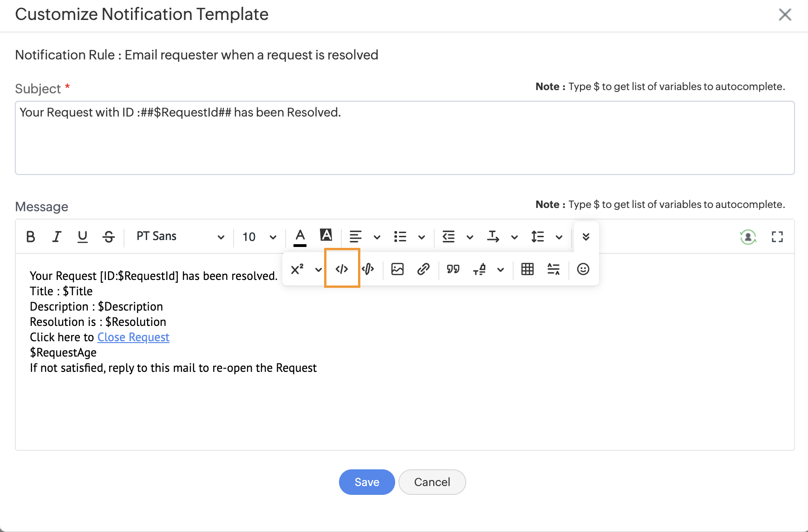Click the text direction icon
The height and width of the screenshot is (532, 808).
493,237
